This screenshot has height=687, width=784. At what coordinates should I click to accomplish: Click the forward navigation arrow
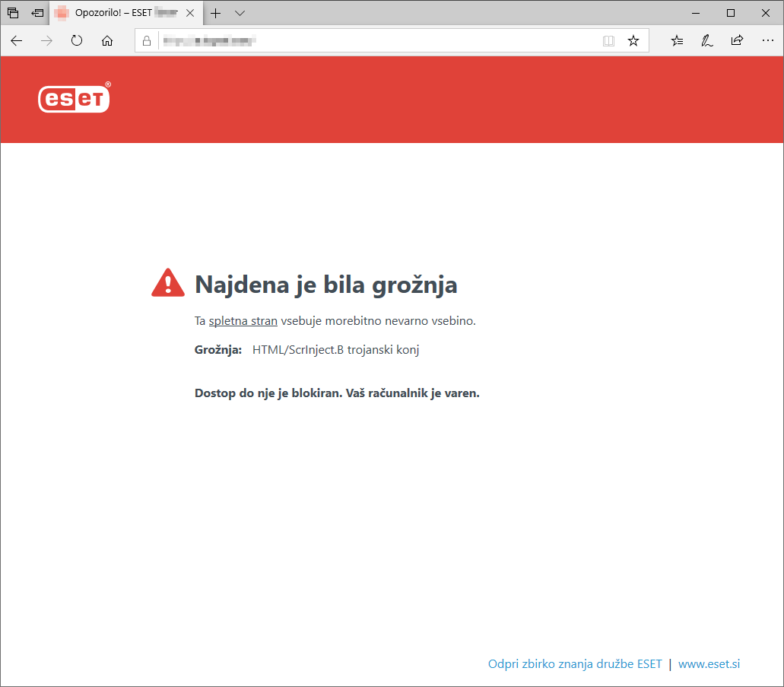point(46,41)
